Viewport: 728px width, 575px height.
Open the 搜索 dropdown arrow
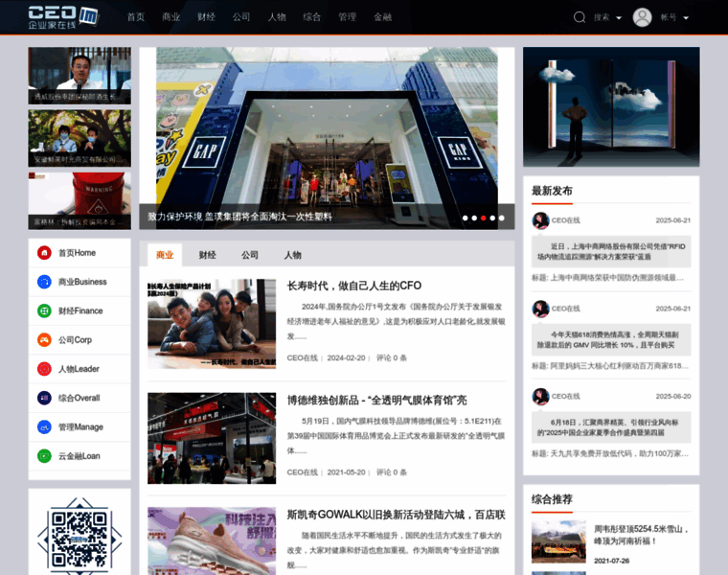coord(619,17)
